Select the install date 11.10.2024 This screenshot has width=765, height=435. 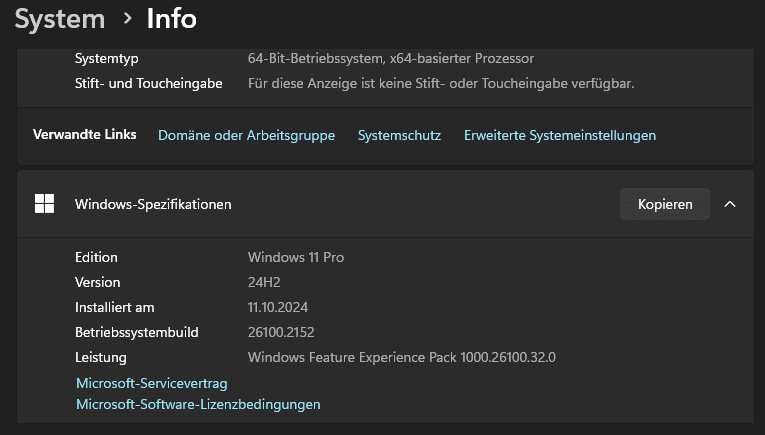click(x=278, y=307)
